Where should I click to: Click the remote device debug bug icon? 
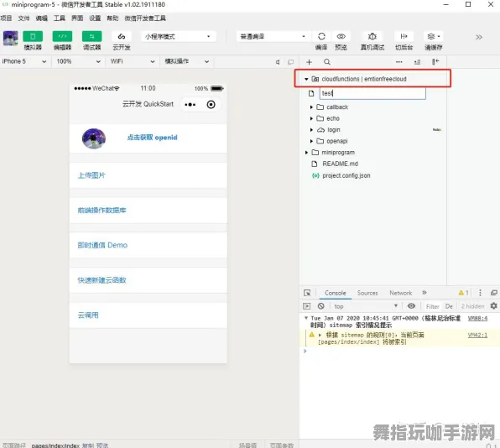372,36
